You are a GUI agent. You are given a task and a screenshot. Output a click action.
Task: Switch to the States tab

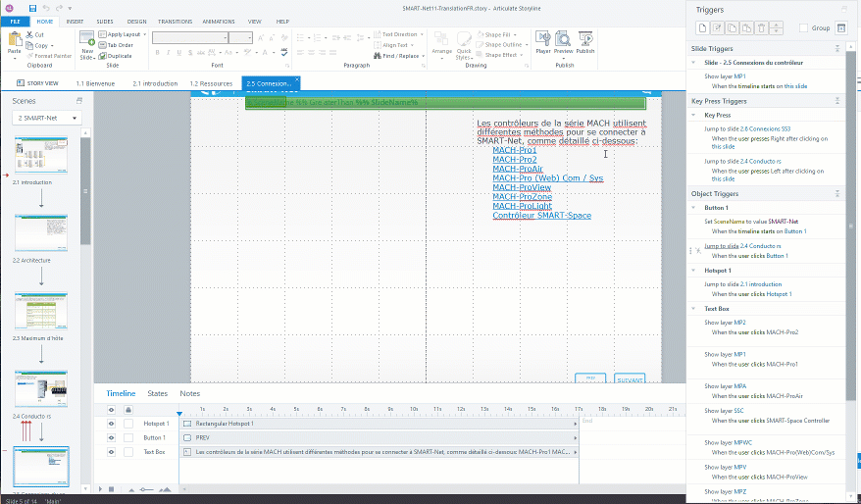pos(157,393)
